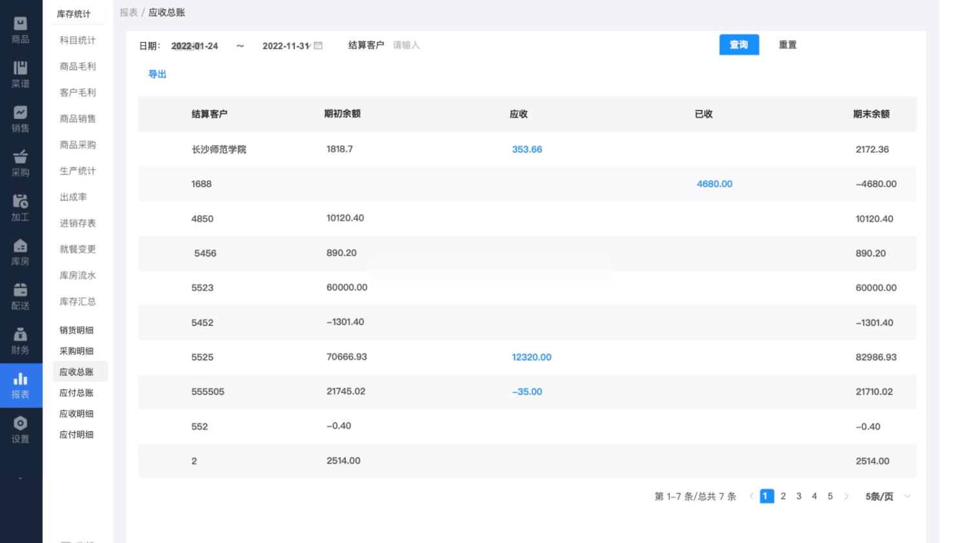Go to page 5
The width and height of the screenshot is (980, 543).
[x=830, y=496]
